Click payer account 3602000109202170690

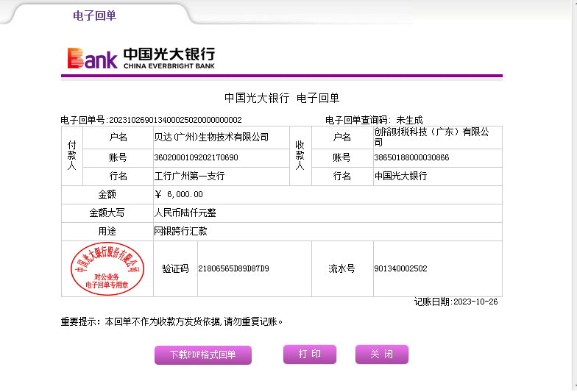(196, 157)
